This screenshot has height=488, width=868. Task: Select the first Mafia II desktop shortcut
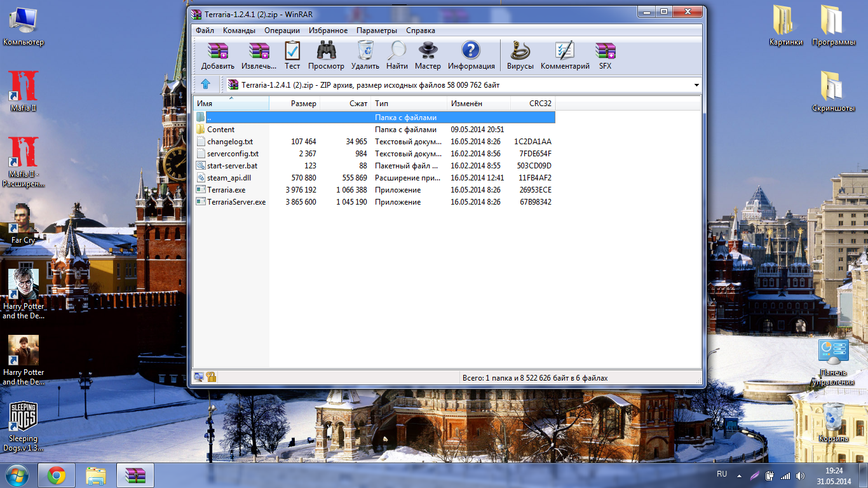24,91
